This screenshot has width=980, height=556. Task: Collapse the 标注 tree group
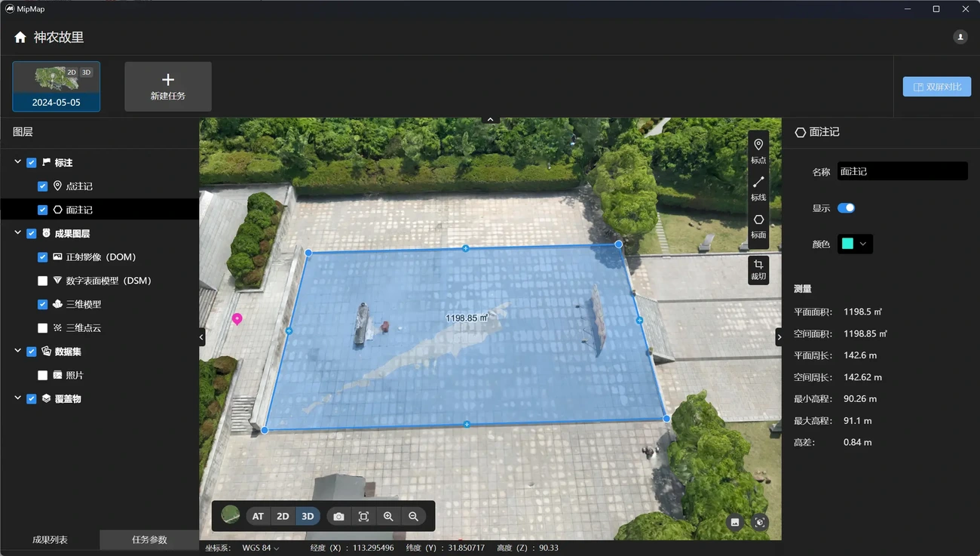(x=18, y=162)
